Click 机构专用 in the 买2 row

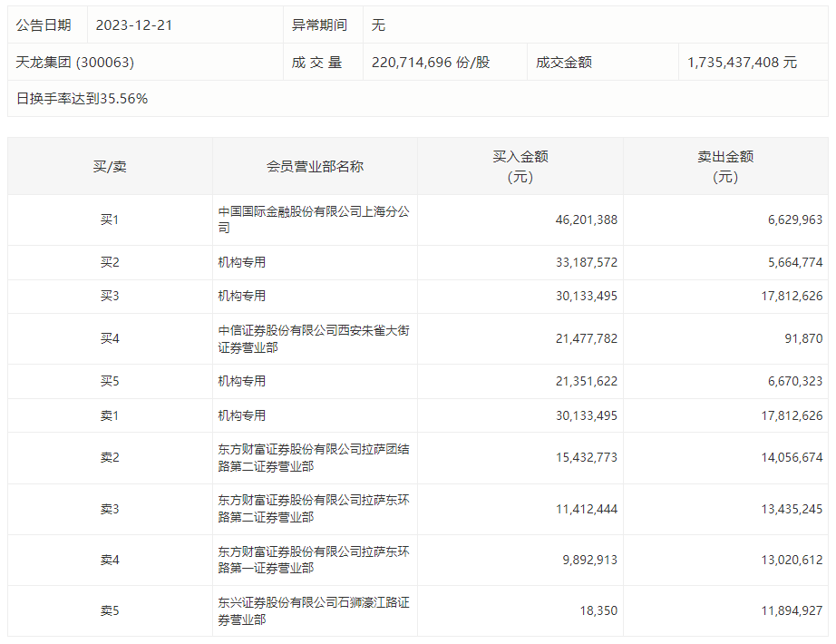(241, 262)
